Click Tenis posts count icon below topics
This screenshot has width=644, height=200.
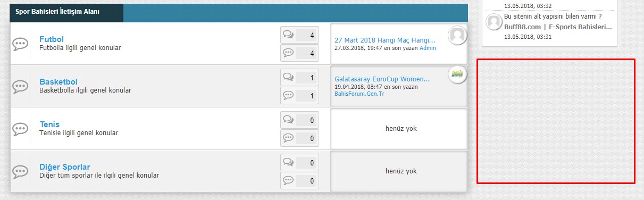click(x=289, y=138)
